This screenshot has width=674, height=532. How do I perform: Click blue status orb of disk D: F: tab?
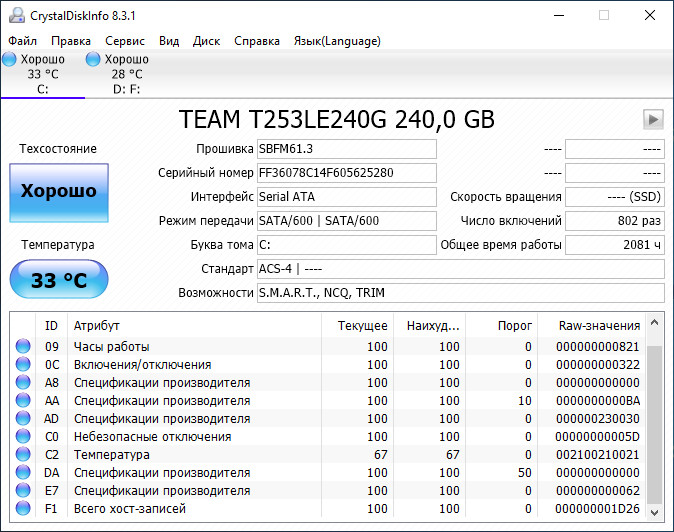pyautogui.click(x=93, y=59)
